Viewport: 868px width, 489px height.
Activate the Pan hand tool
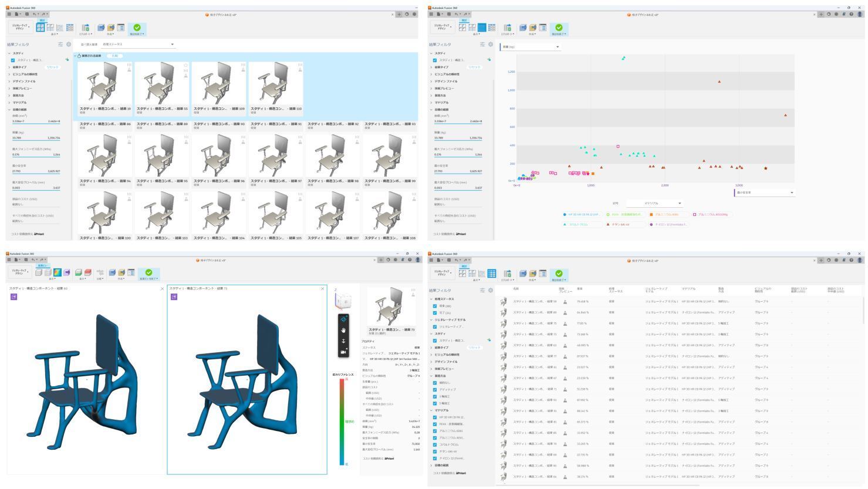(x=343, y=331)
